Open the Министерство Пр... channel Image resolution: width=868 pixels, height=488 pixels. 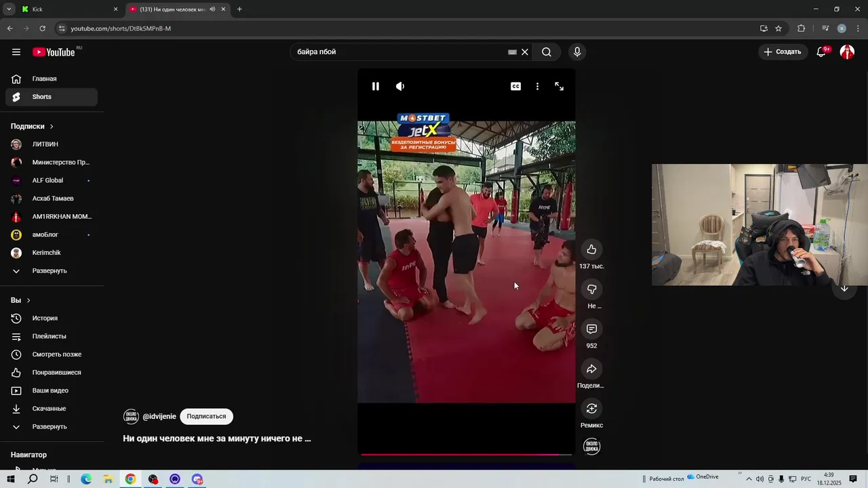[x=52, y=163]
